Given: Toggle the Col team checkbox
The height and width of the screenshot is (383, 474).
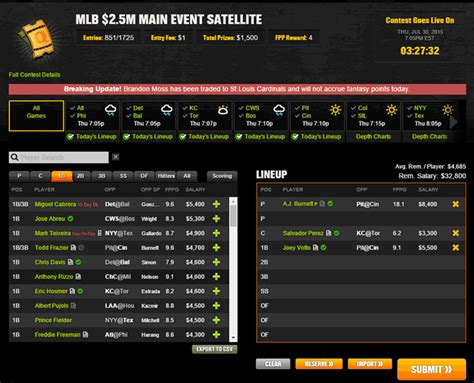Looking at the screenshot, I should (x=354, y=108).
